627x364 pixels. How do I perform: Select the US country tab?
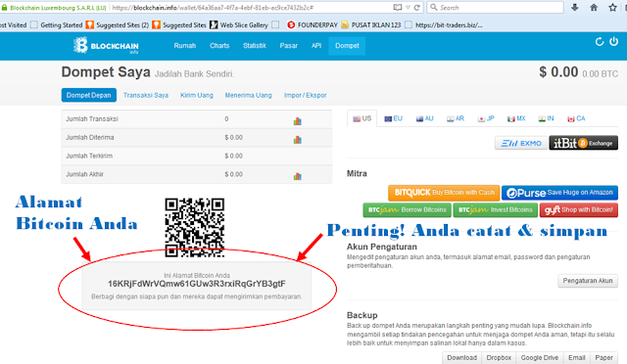point(362,118)
